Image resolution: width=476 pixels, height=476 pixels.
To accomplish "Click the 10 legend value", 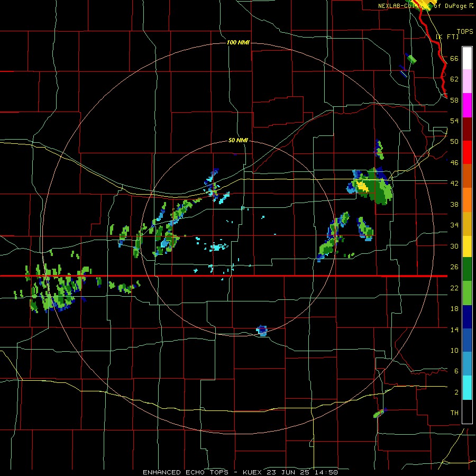I will tap(454, 350).
